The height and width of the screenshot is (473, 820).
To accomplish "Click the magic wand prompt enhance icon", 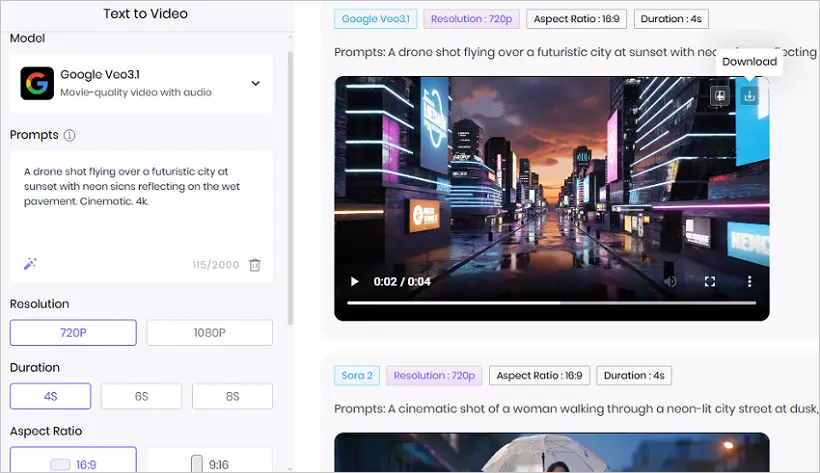I will [x=30, y=263].
